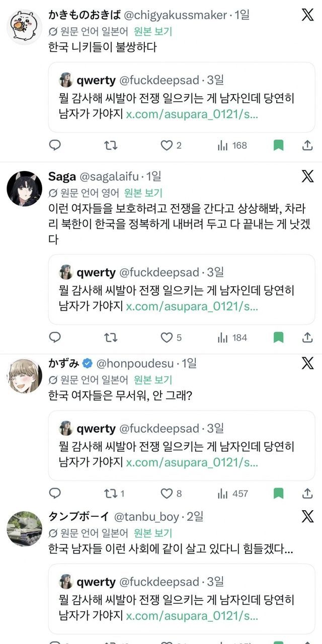Share the かずみ tweet
Viewport: 322px width, 644px height.
coord(307,494)
